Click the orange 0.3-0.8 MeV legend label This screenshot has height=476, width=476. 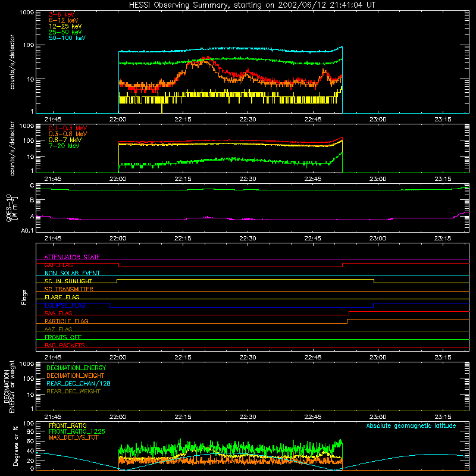68,134
